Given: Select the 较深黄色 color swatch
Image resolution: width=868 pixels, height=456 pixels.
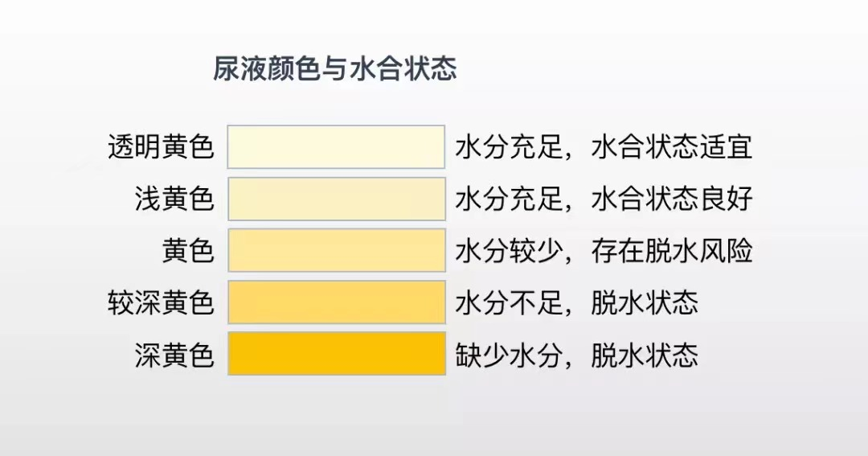Looking at the screenshot, I should pyautogui.click(x=336, y=302).
